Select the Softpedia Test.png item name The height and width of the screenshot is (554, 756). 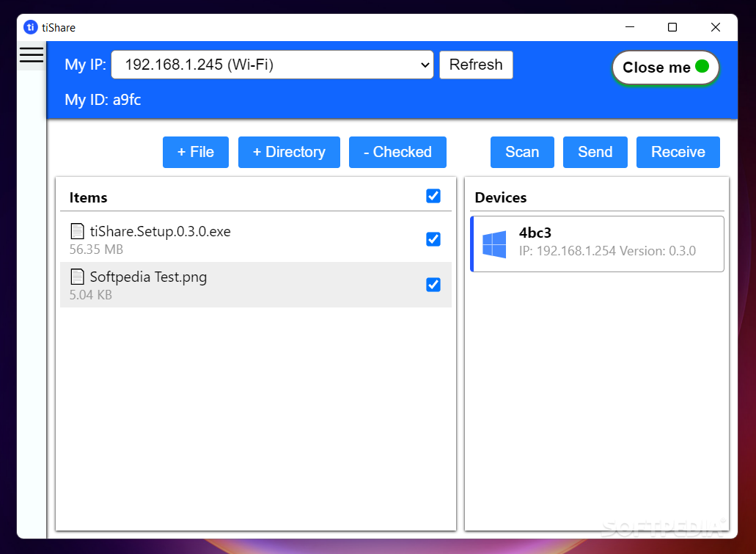[148, 277]
